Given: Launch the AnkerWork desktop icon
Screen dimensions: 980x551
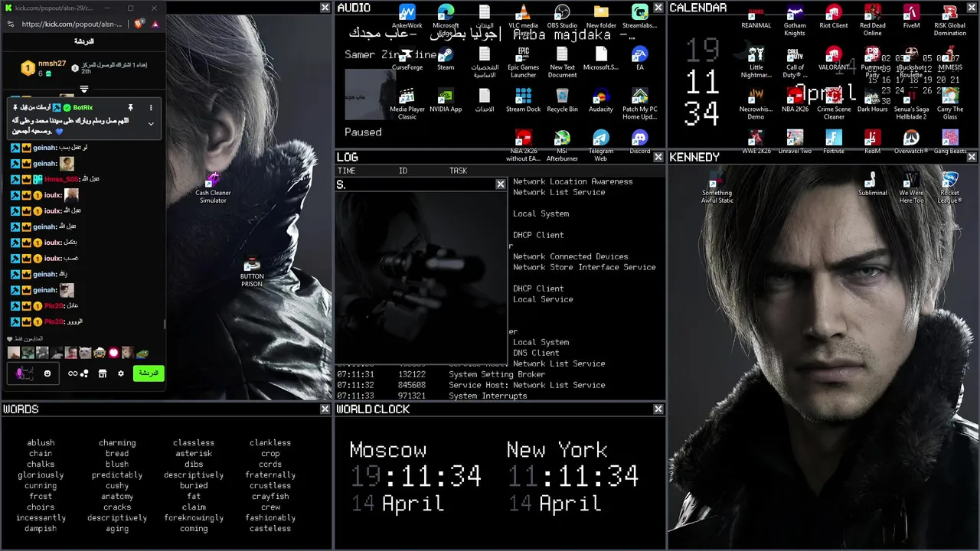Looking at the screenshot, I should [407, 17].
